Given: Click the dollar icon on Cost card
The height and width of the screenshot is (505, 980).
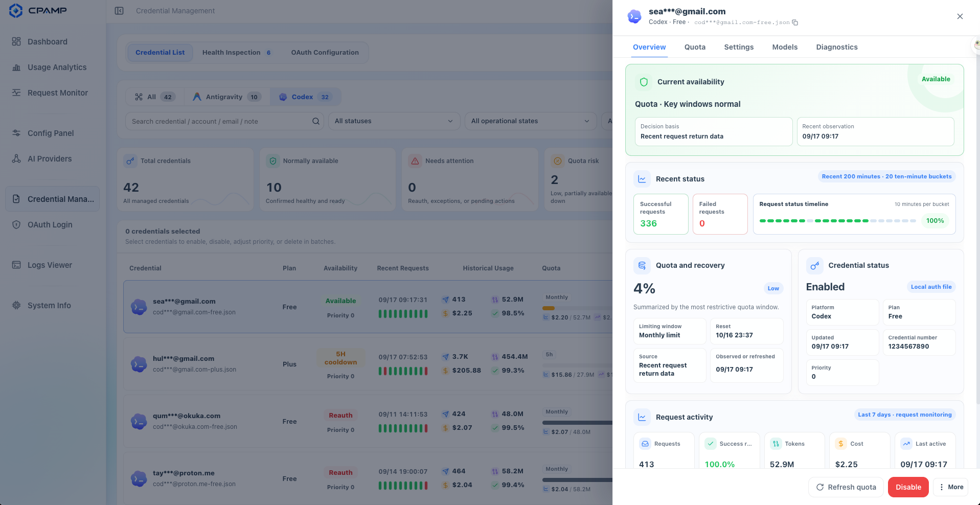Looking at the screenshot, I should click(841, 444).
